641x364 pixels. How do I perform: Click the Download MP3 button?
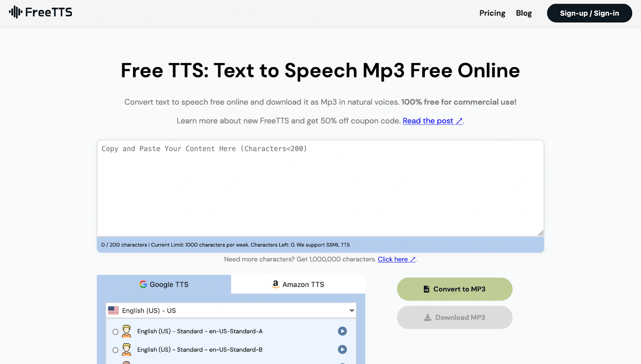pyautogui.click(x=455, y=318)
